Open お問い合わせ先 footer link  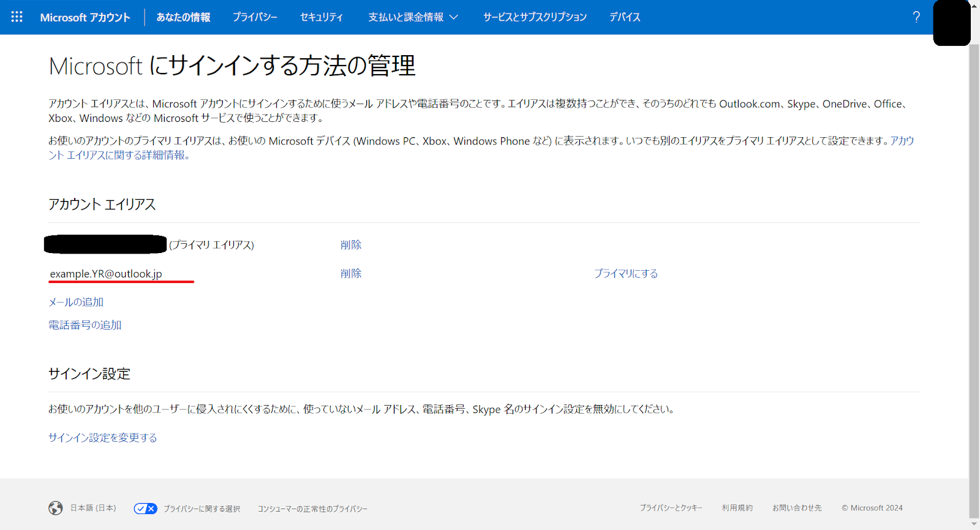(797, 508)
